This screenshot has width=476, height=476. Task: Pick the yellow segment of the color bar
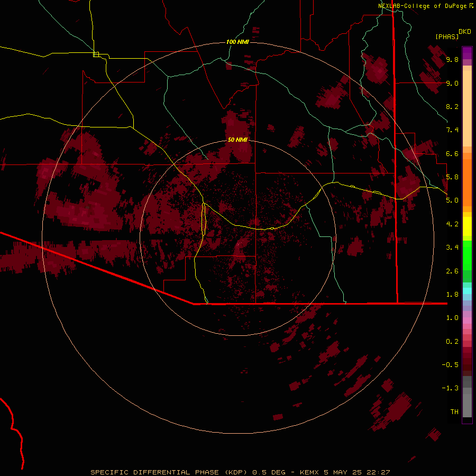(467, 226)
